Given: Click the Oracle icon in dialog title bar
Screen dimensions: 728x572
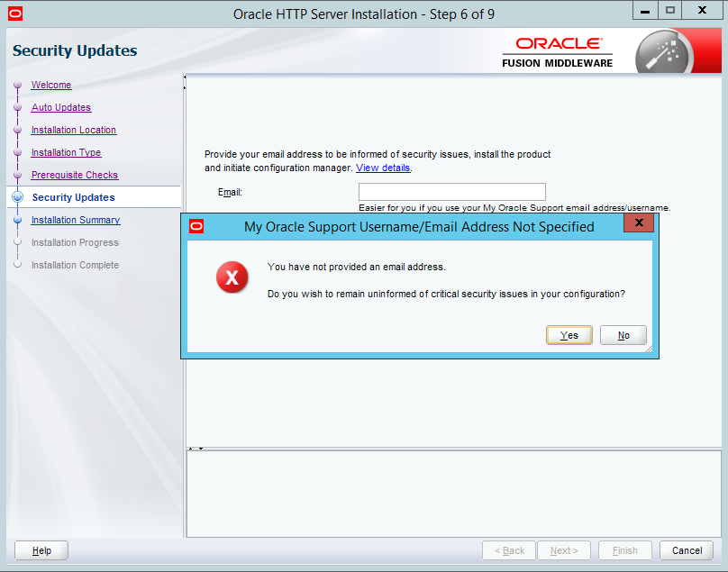Looking at the screenshot, I should [196, 227].
